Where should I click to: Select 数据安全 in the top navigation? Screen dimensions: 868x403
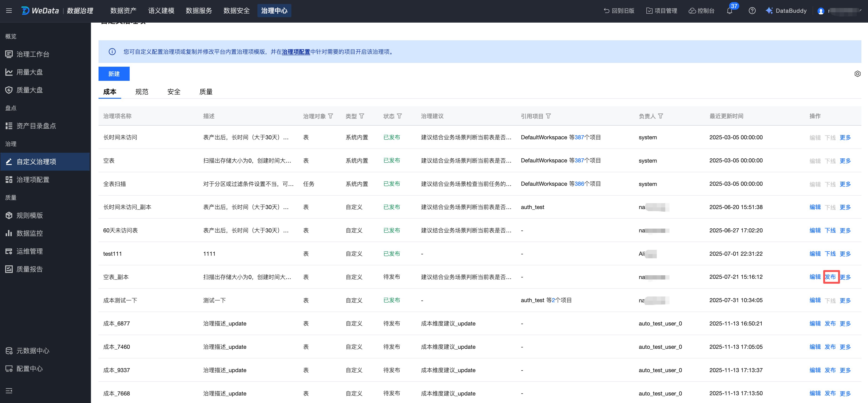coord(236,11)
